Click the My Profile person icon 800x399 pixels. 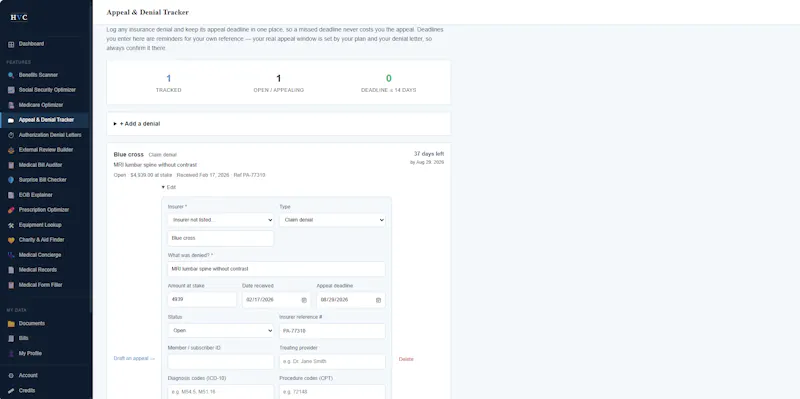(11, 354)
